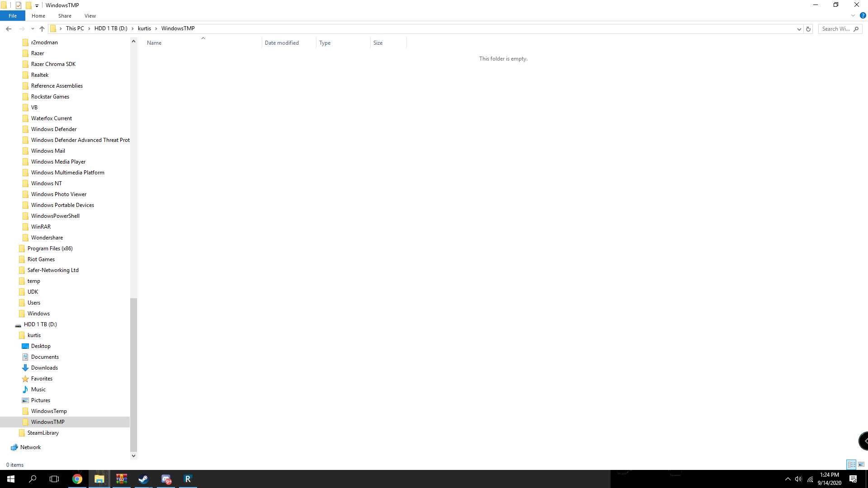Switch to Details view in the status bar
This screenshot has height=488, width=868.
coord(851,465)
